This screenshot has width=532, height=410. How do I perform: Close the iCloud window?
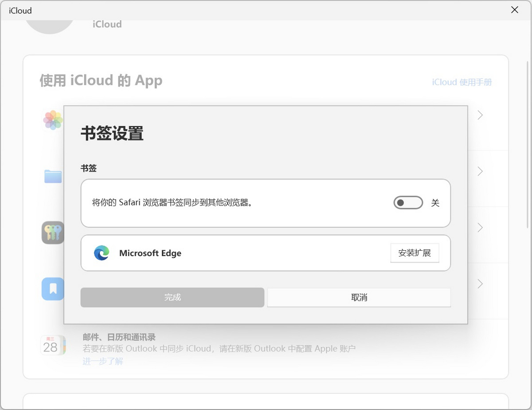(515, 10)
